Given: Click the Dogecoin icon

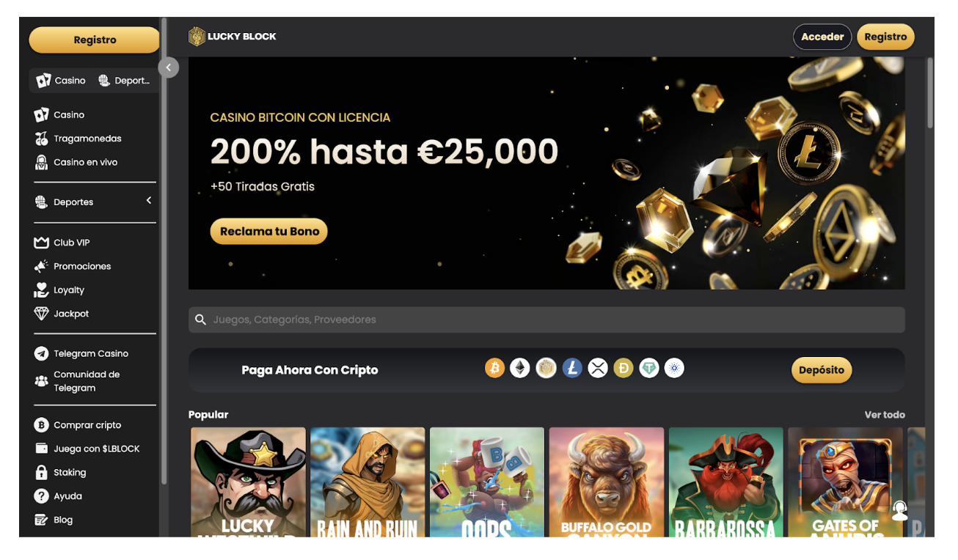Looking at the screenshot, I should coord(624,368).
